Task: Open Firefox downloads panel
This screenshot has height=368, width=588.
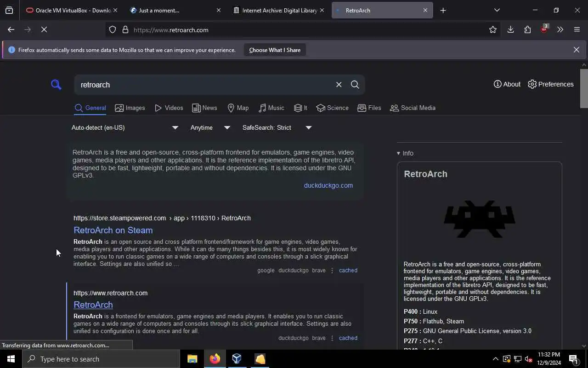Action: (510, 29)
